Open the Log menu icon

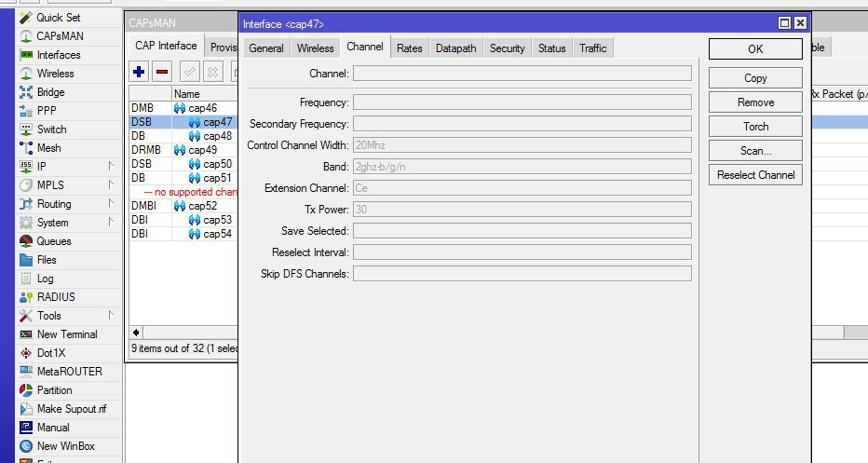26,279
